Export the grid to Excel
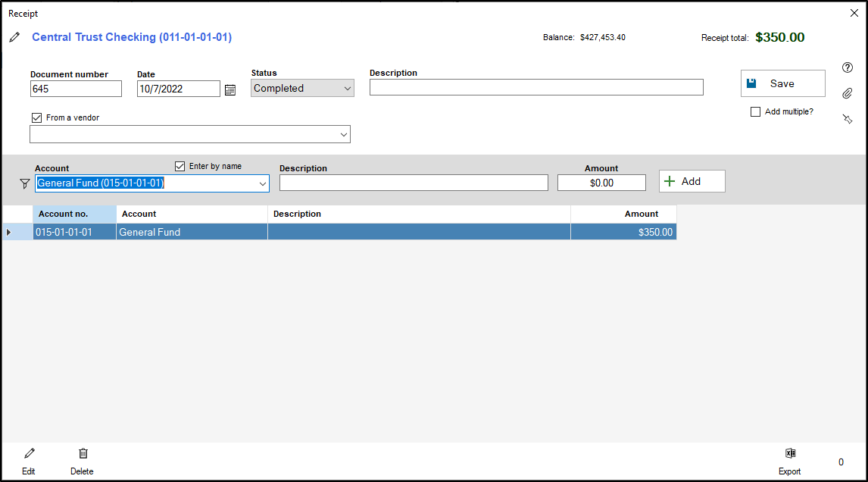Image resolution: width=868 pixels, height=482 pixels. (x=790, y=454)
